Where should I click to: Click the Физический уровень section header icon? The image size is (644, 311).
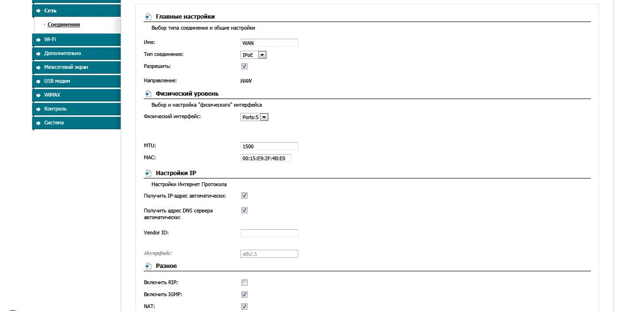tap(147, 94)
